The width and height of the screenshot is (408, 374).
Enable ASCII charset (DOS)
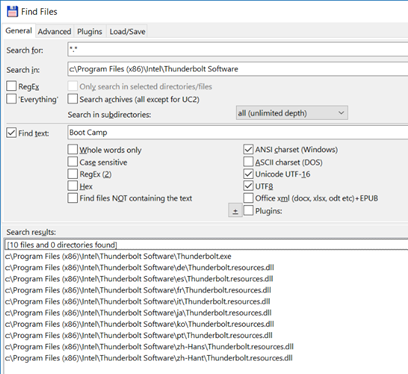pos(248,162)
